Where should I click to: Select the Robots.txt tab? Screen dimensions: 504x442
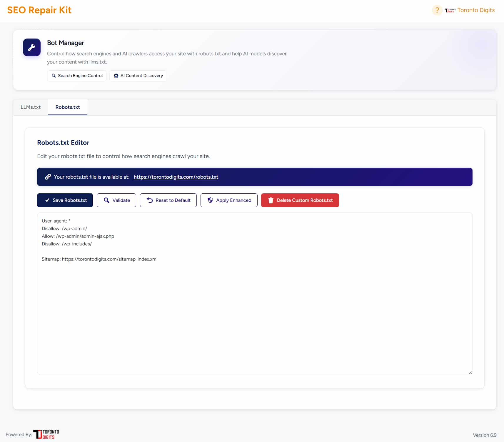[x=68, y=107]
